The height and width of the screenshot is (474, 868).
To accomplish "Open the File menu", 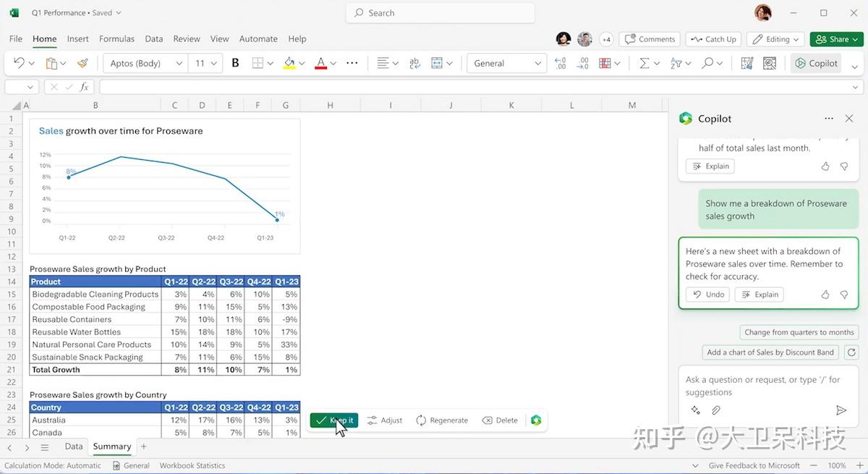I will 16,39.
